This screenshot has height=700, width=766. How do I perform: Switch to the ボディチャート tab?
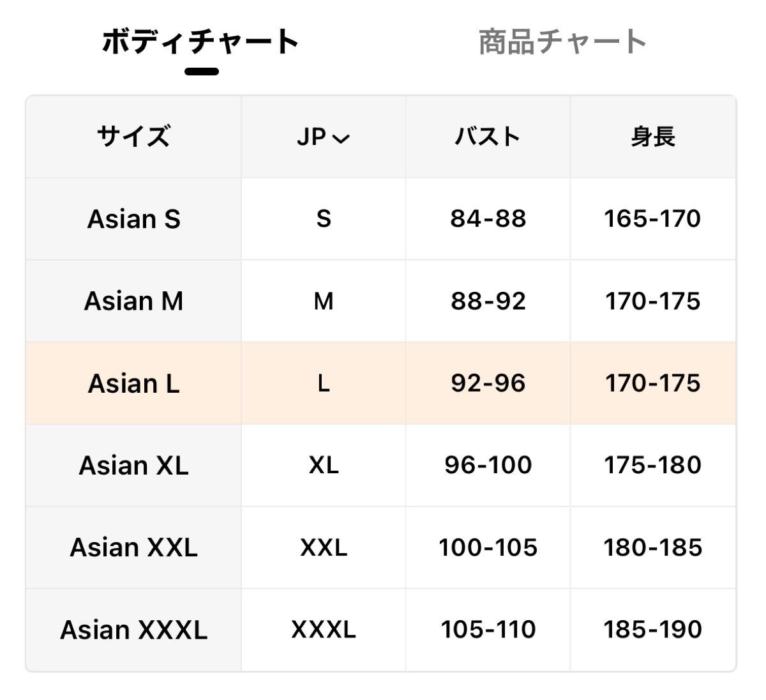coord(200,42)
